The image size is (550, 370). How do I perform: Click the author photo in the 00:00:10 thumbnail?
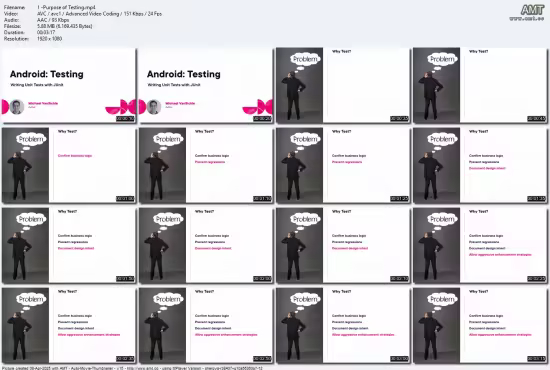[16, 107]
